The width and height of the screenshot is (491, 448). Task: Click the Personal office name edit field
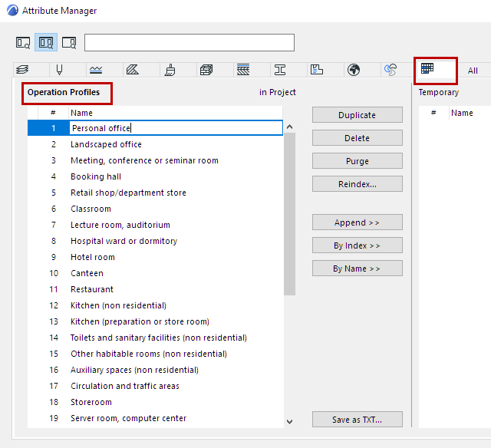tap(176, 128)
